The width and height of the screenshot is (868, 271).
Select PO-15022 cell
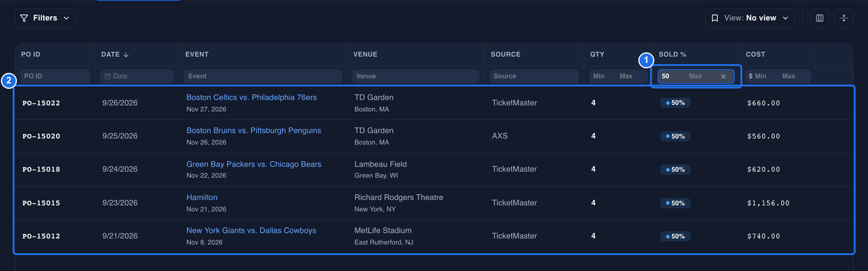41,103
